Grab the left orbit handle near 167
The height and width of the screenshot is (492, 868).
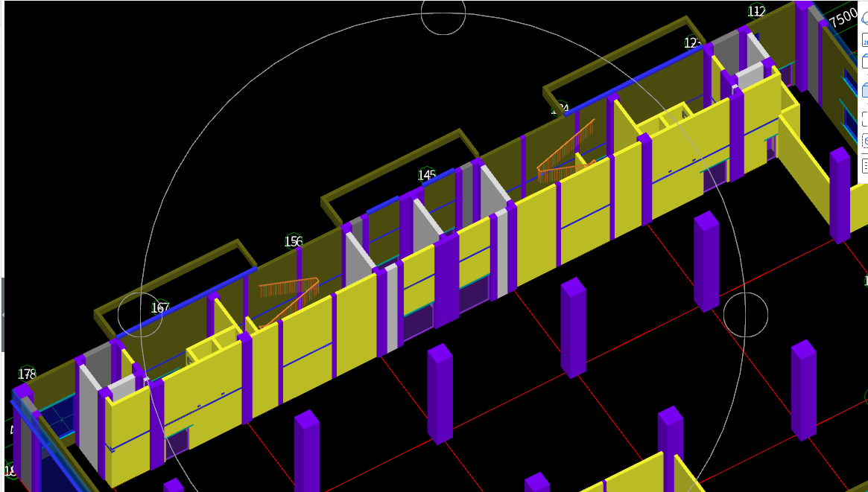click(140, 315)
